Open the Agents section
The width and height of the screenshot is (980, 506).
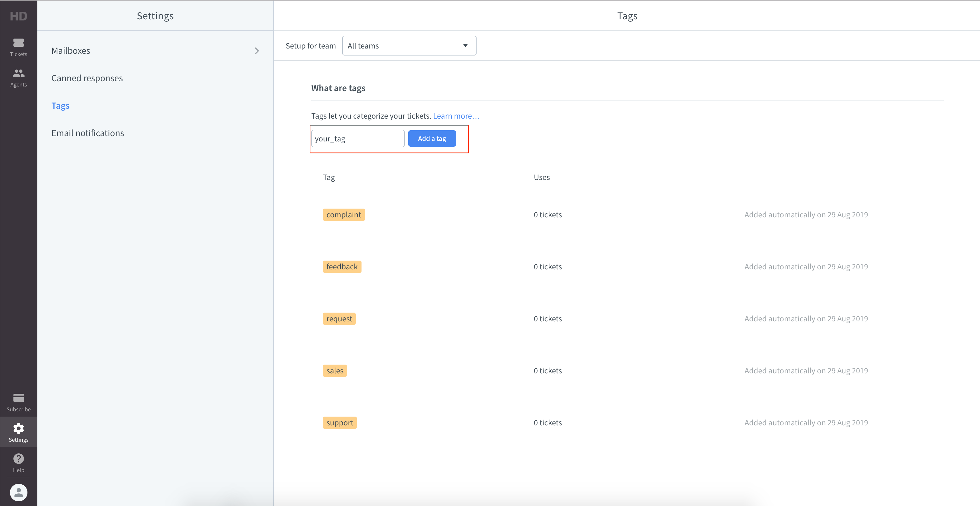[x=18, y=78]
